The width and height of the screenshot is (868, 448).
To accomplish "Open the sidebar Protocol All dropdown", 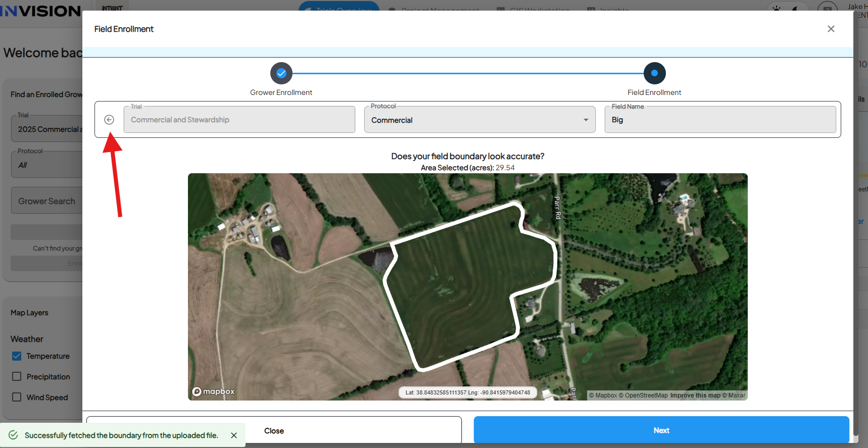I will click(x=47, y=164).
